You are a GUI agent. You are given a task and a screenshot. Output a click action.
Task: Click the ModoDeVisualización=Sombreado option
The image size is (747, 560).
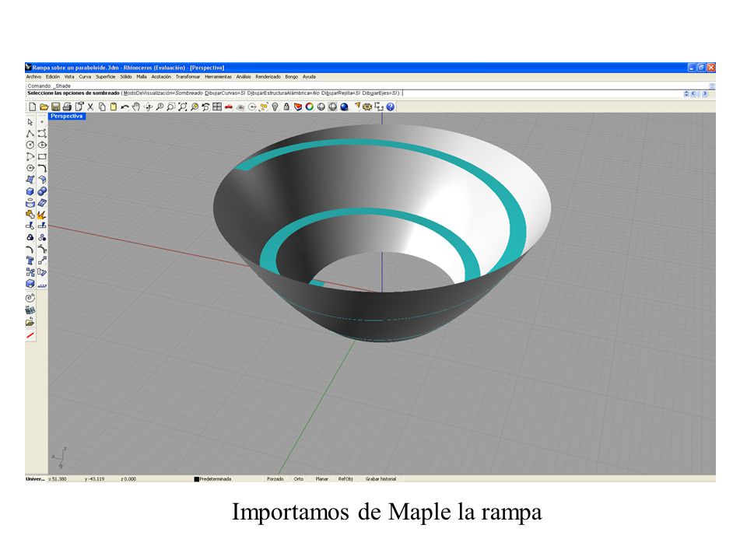tap(163, 93)
